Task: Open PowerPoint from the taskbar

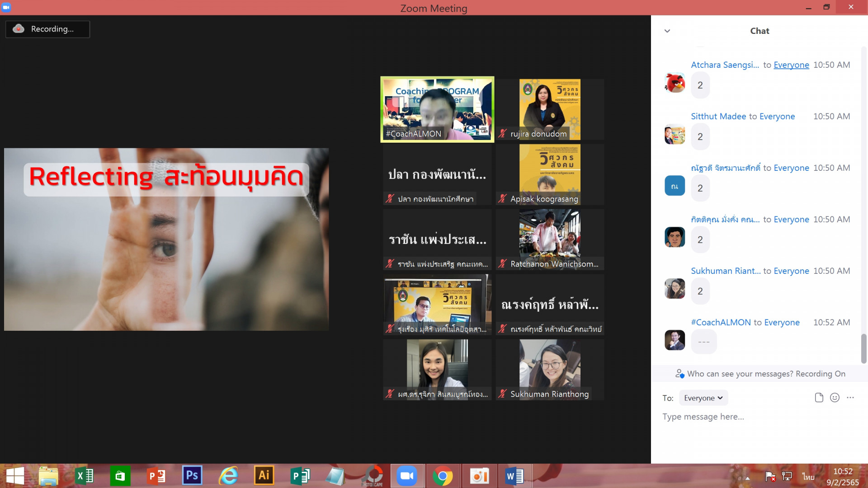Action: point(156,476)
